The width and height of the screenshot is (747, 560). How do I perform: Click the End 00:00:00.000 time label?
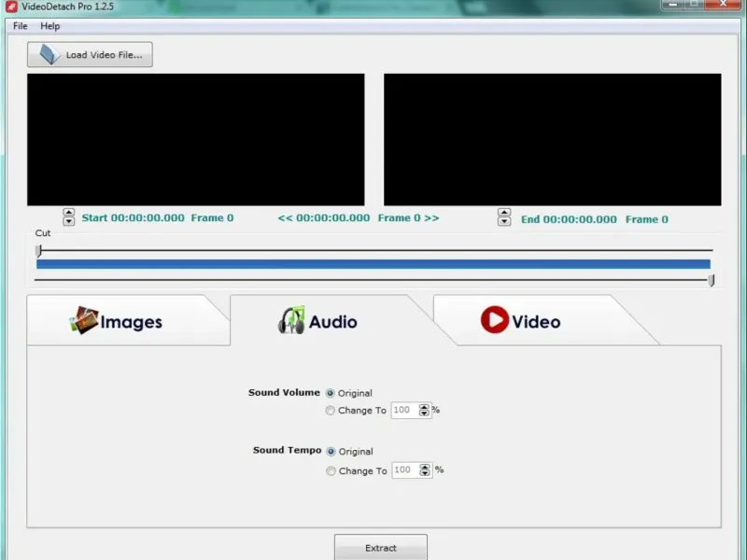[569, 219]
